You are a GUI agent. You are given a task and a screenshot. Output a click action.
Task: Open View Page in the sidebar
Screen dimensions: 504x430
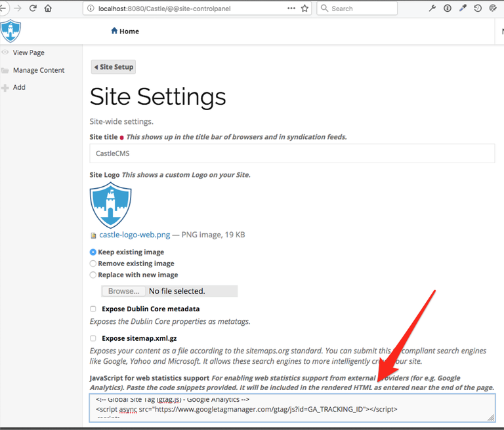tap(29, 52)
